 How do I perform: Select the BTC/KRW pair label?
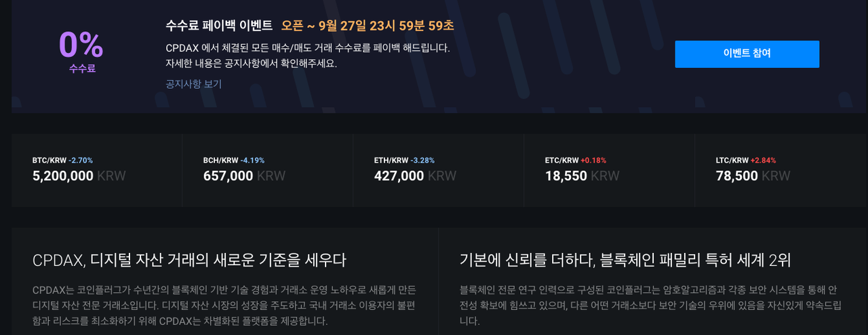coord(50,161)
